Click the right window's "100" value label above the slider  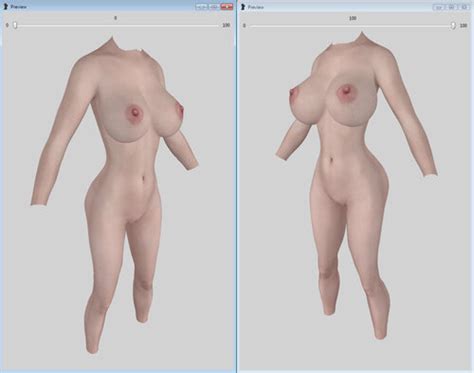(353, 18)
